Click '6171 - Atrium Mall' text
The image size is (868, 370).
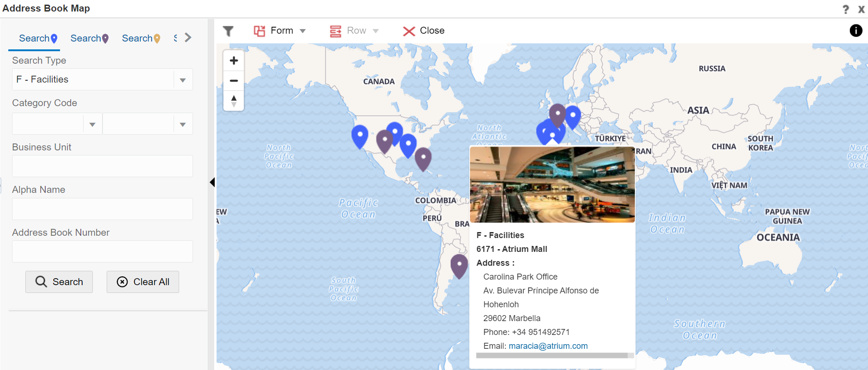[512, 249]
